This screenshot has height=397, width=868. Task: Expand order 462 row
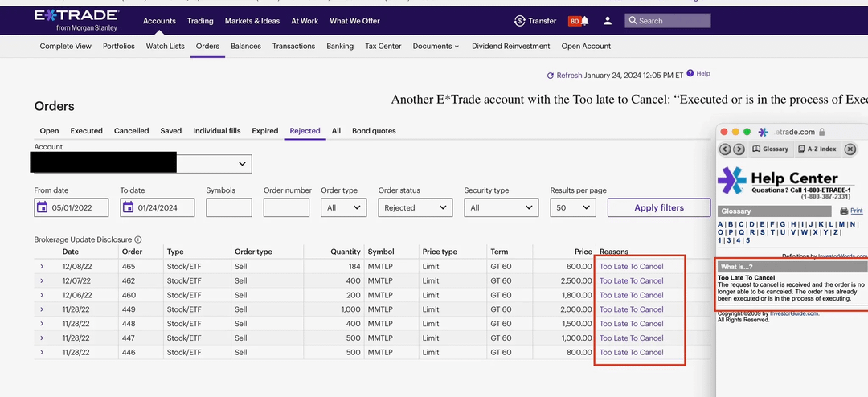pos(42,281)
